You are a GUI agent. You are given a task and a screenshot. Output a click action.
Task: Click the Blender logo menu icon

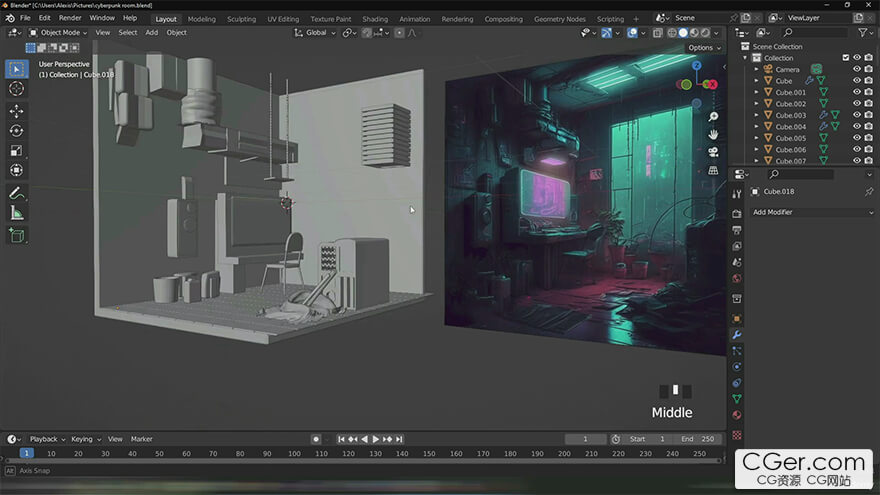click(10, 18)
